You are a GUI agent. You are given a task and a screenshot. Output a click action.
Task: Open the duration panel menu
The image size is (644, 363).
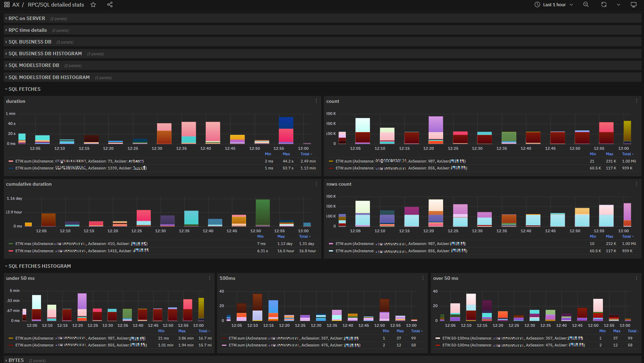[316, 101]
